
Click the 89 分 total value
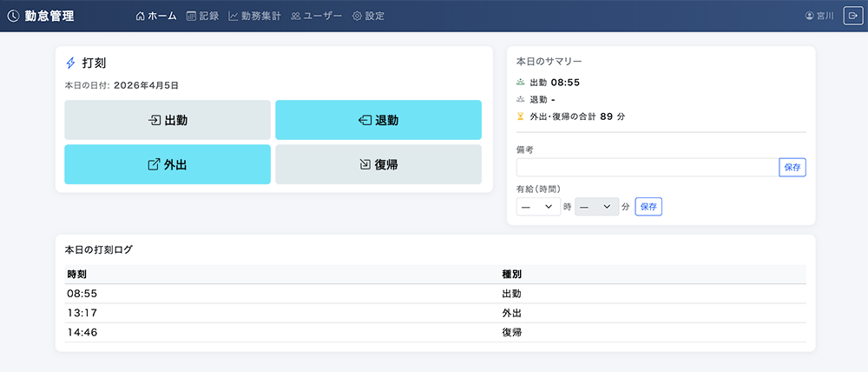[x=613, y=117]
